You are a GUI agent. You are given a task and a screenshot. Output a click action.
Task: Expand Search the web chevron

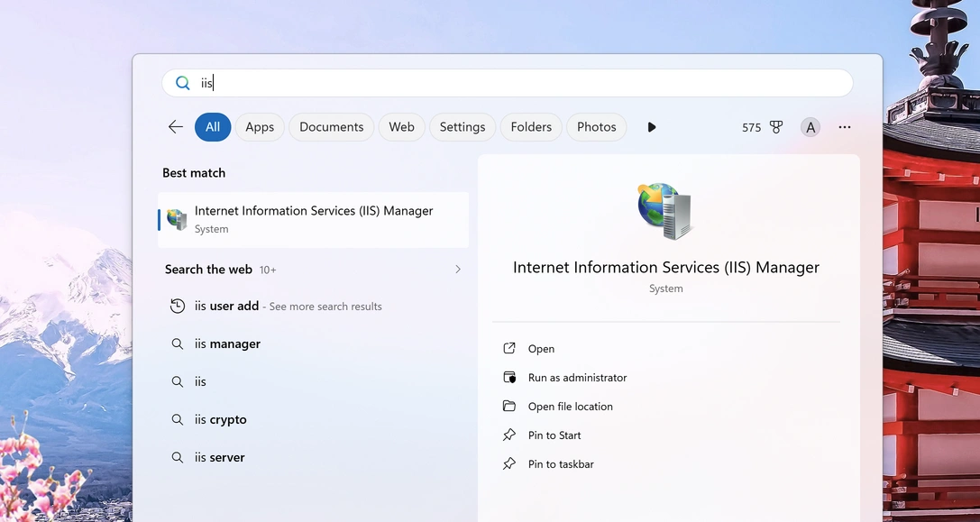pos(457,270)
